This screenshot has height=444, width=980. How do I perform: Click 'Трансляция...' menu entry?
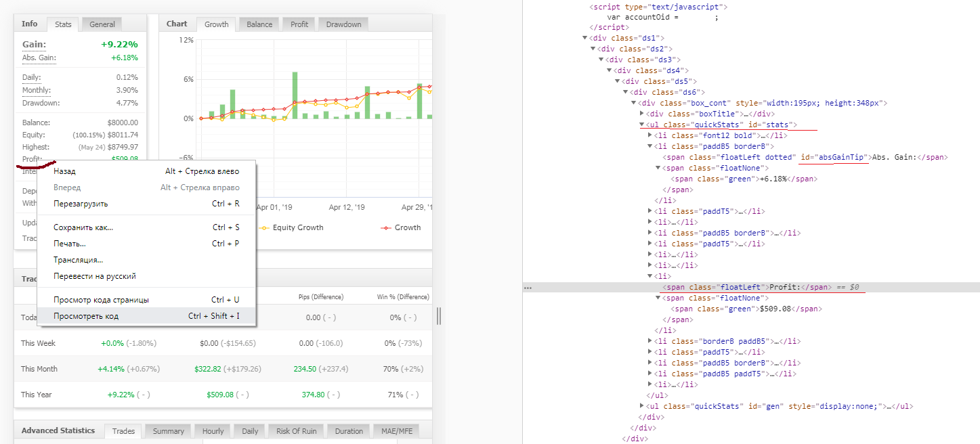pyautogui.click(x=146, y=260)
